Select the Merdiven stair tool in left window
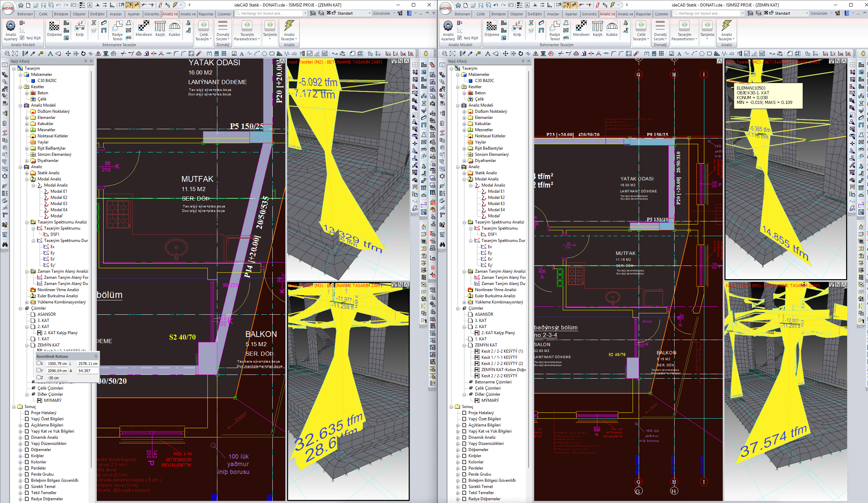The image size is (868, 503). [144, 28]
